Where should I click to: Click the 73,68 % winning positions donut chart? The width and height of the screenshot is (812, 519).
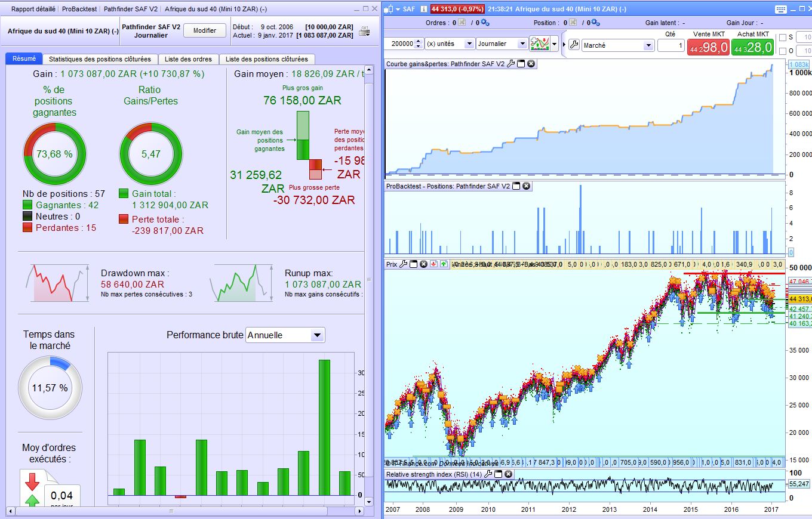tap(55, 154)
